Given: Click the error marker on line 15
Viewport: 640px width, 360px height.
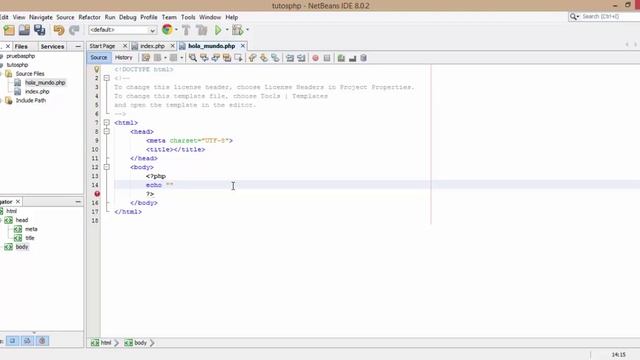Looking at the screenshot, I should click(x=97, y=194).
